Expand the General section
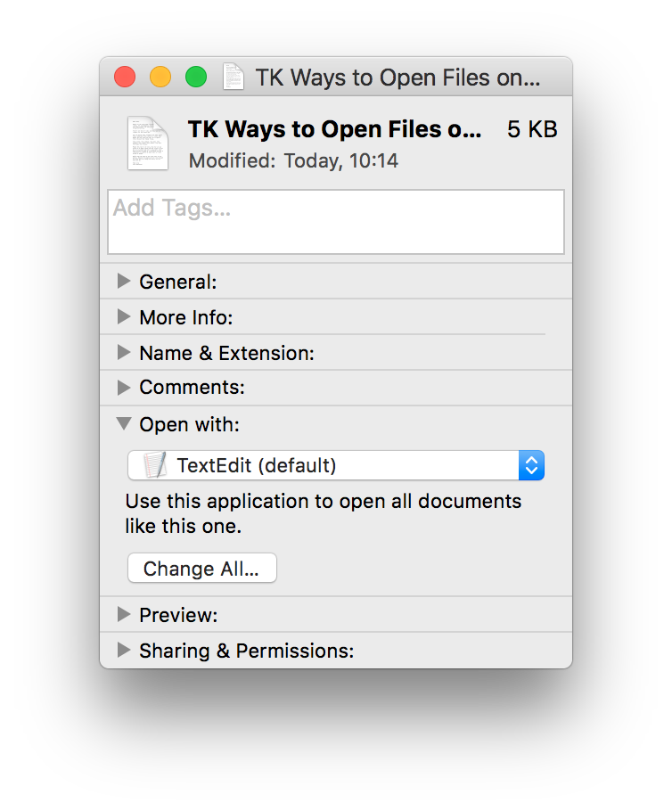 click(124, 282)
